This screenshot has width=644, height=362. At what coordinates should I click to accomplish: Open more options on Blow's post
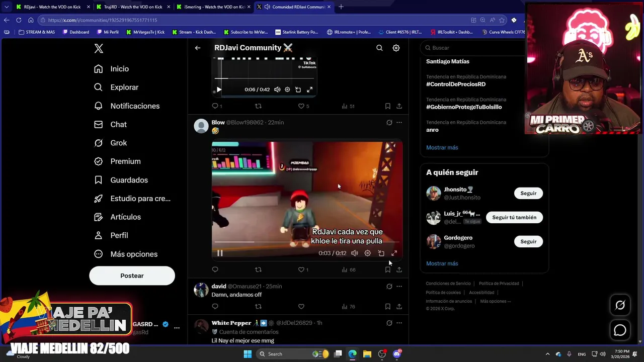pos(399,123)
